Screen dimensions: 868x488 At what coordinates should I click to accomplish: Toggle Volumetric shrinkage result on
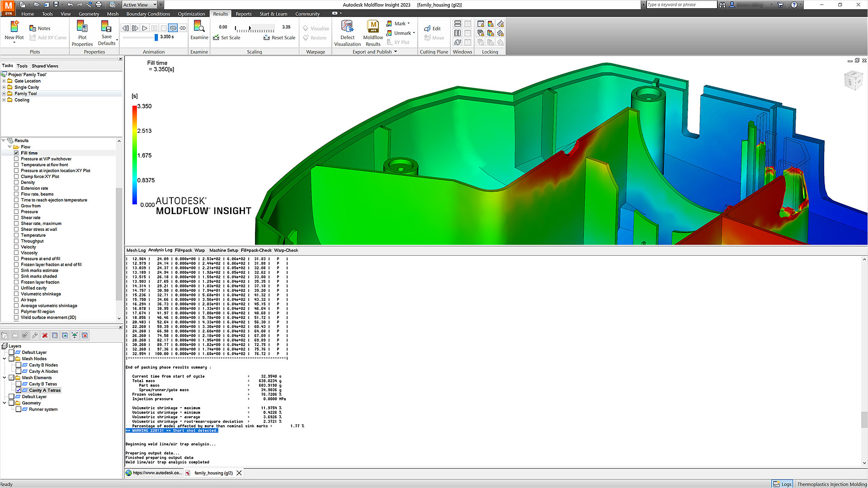tap(17, 294)
